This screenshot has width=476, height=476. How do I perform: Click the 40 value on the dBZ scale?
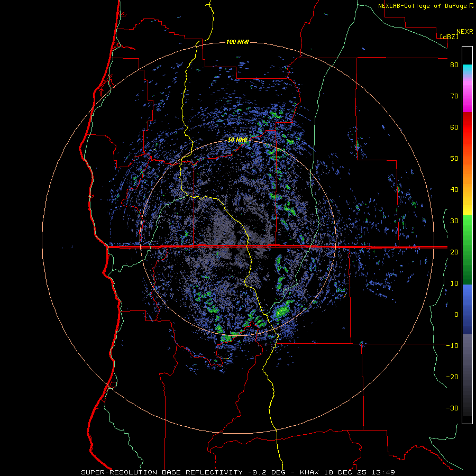(x=454, y=190)
